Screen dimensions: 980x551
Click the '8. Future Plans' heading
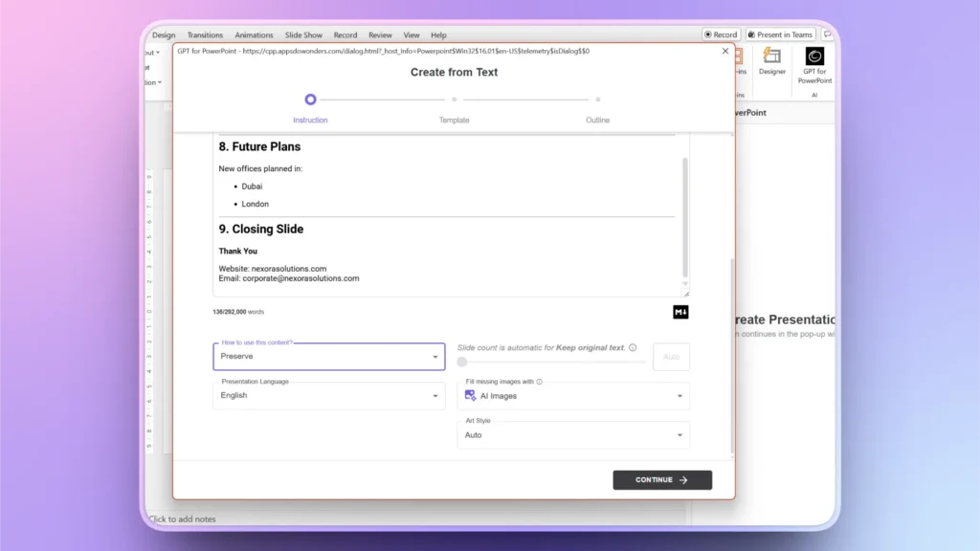coord(259,146)
